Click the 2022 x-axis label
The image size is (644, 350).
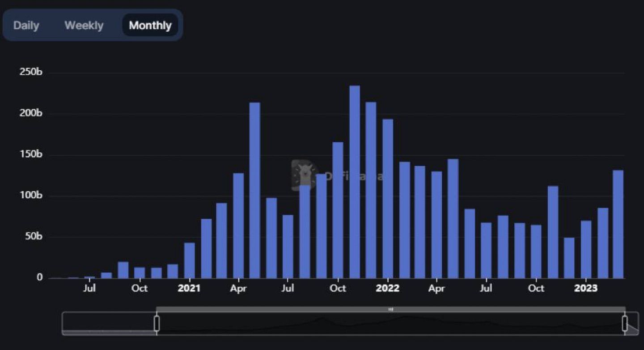(387, 288)
